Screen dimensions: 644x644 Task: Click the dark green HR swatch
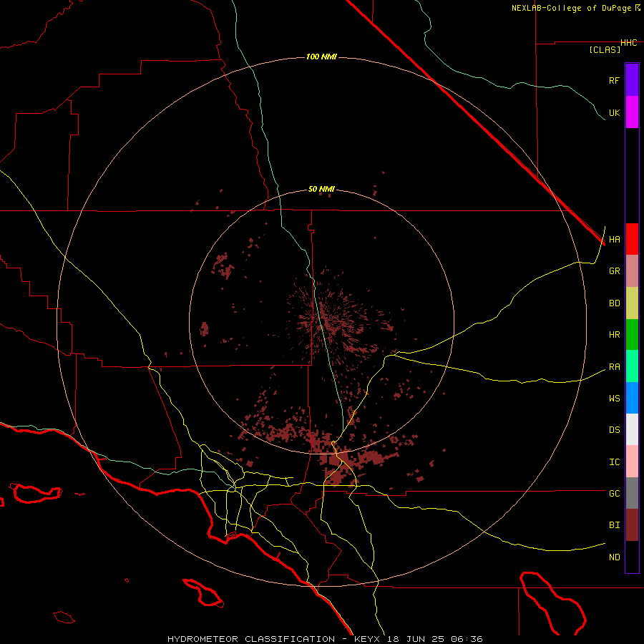(632, 335)
